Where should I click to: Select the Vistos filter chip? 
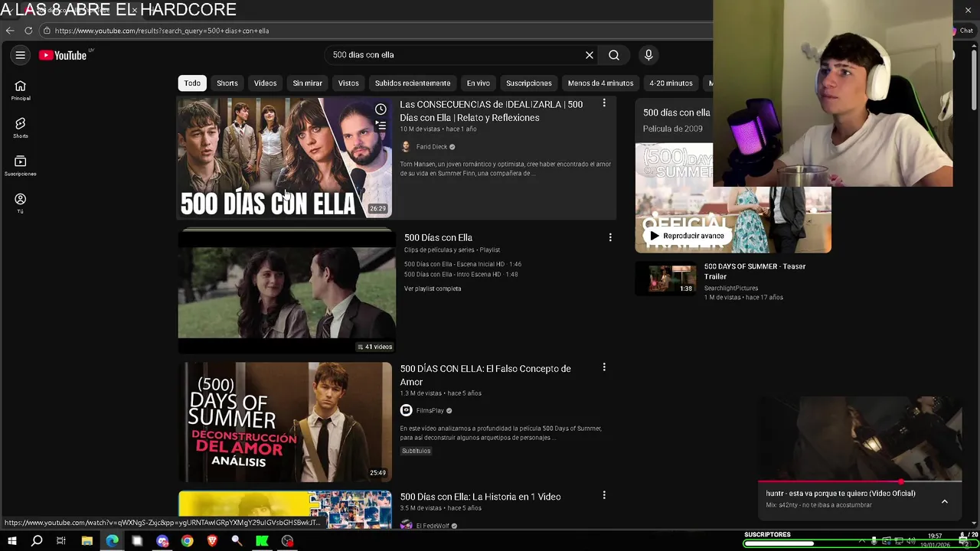348,83
